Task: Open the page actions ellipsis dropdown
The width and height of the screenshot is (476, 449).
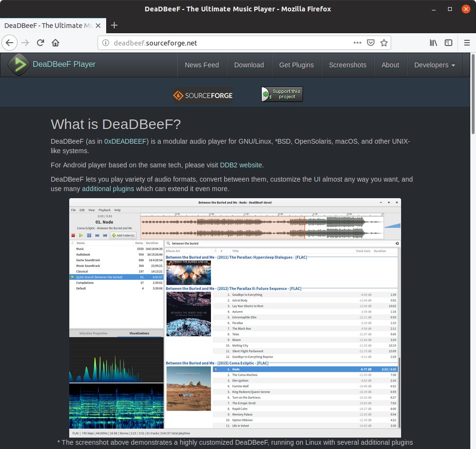Action: (x=357, y=42)
